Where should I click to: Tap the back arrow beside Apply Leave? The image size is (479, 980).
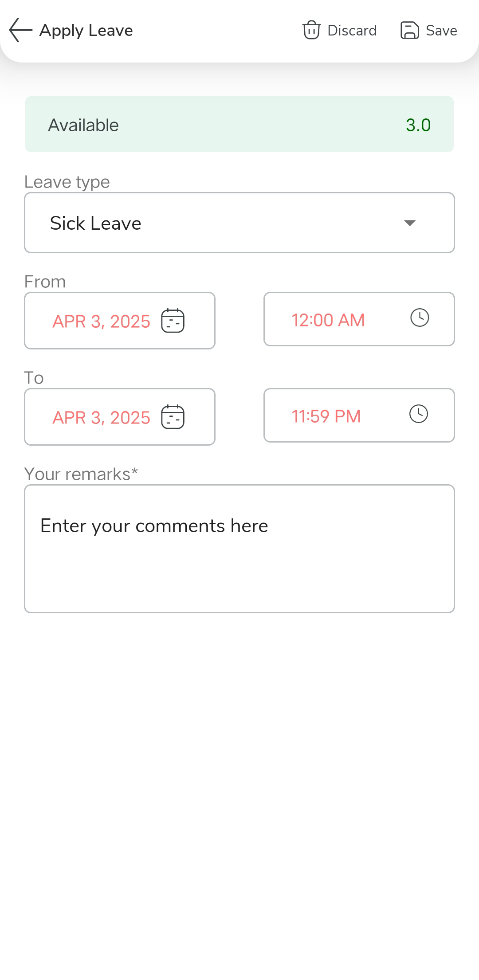point(20,30)
